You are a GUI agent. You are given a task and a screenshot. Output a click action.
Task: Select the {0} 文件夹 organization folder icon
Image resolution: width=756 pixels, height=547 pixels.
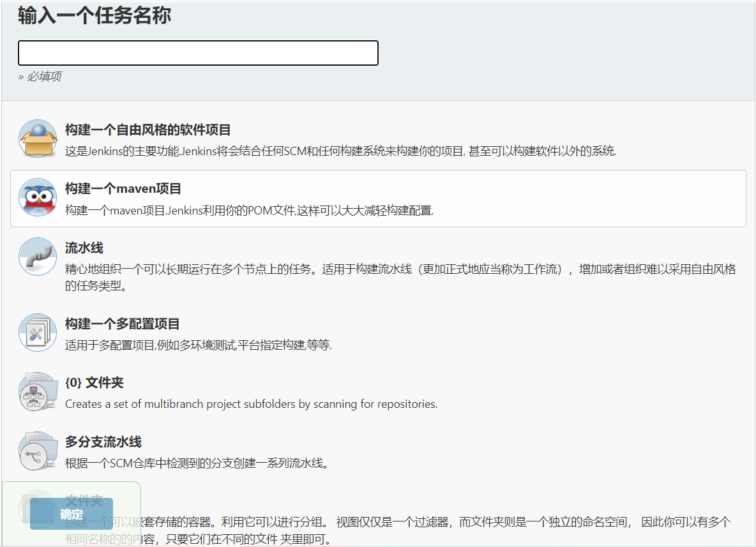(38, 391)
